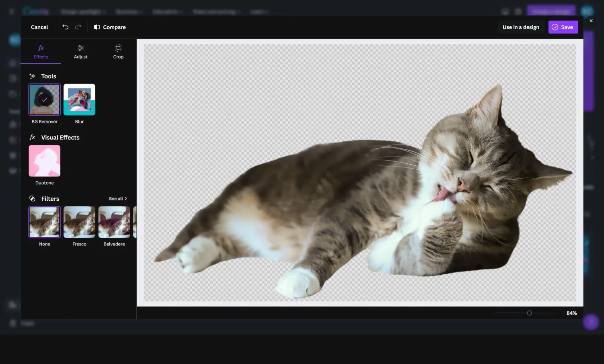Open the Compare view
The width and height of the screenshot is (604, 364).
tap(109, 27)
